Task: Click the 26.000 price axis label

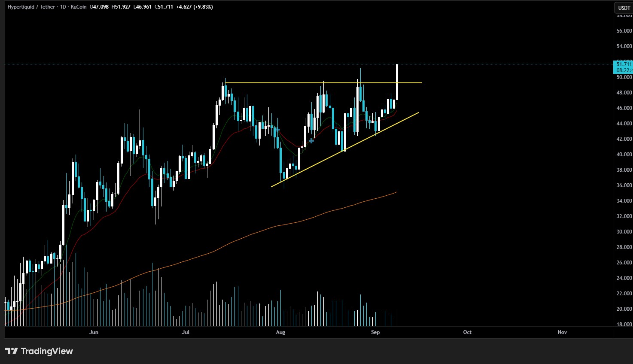Action: click(x=624, y=263)
